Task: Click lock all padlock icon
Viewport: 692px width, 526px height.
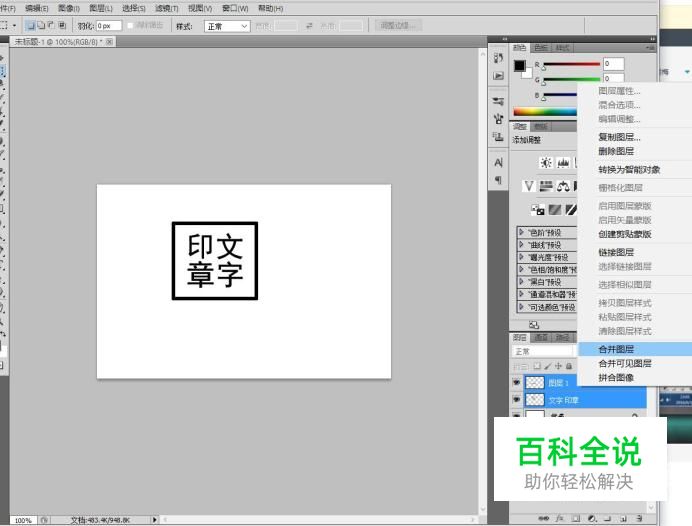Action: (569, 366)
